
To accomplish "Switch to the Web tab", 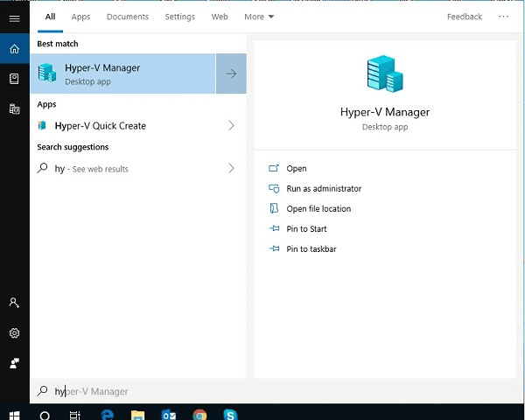I will pos(220,17).
